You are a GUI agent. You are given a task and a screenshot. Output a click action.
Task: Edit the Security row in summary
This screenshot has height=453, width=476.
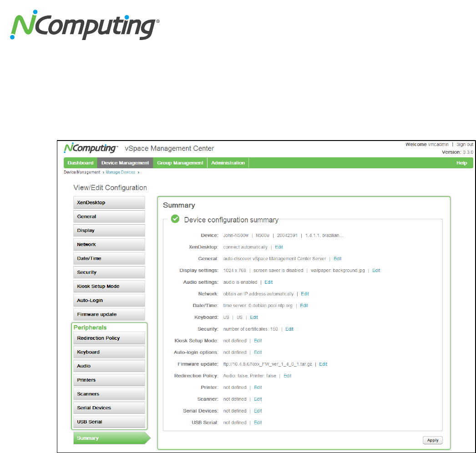[289, 329]
